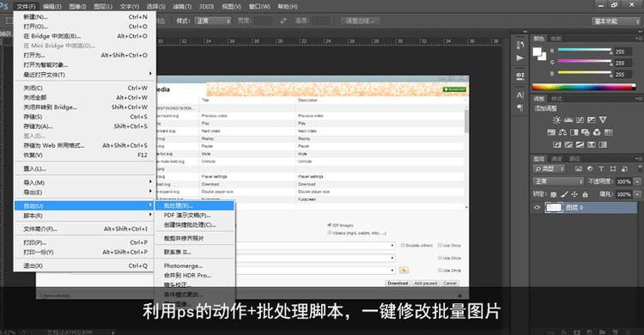The width and height of the screenshot is (644, 335).
Task: Open the 图像(I) menu
Action: click(x=77, y=7)
